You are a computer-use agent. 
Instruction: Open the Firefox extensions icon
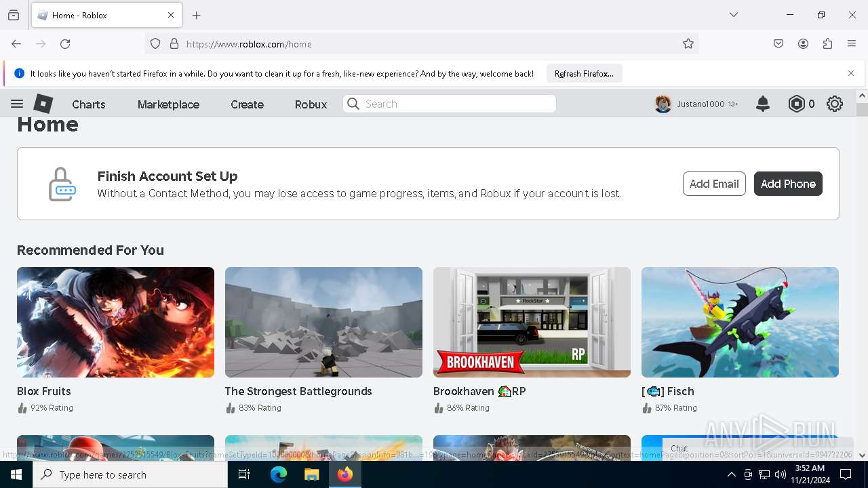[x=827, y=44]
